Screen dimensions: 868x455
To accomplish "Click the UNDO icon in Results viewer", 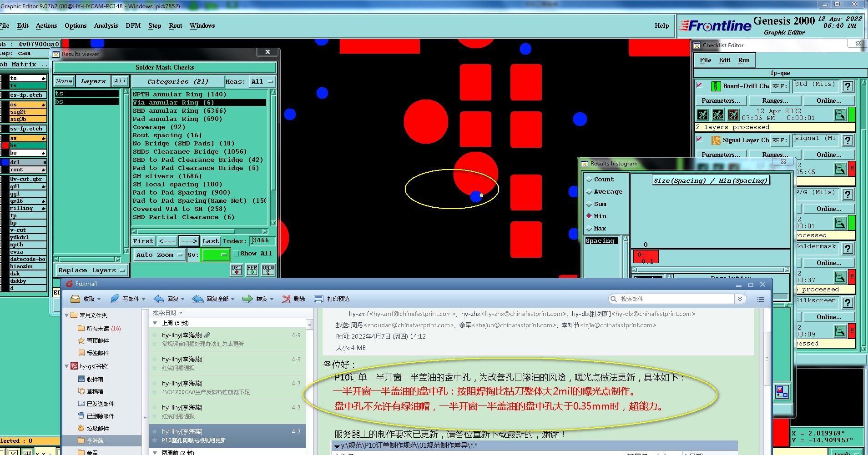I will [268, 270].
